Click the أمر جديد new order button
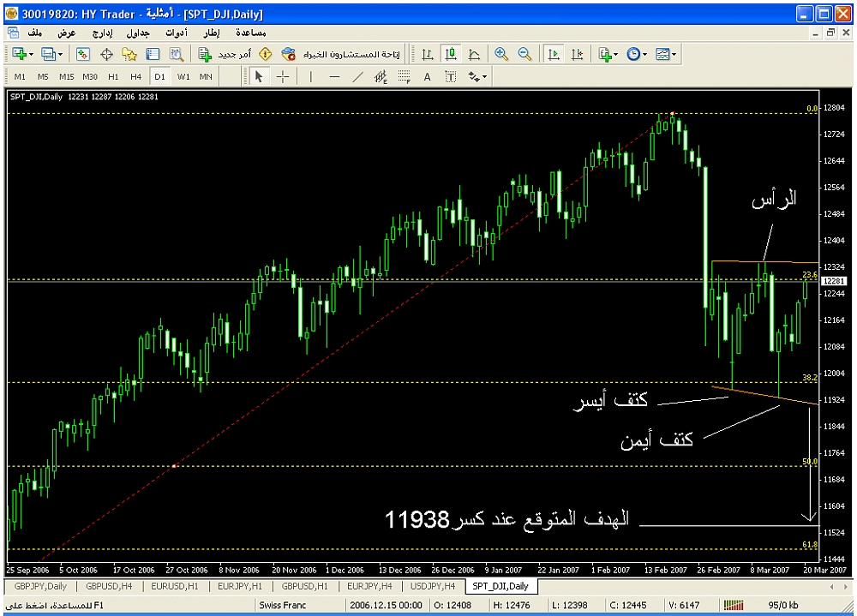 pyautogui.click(x=225, y=54)
